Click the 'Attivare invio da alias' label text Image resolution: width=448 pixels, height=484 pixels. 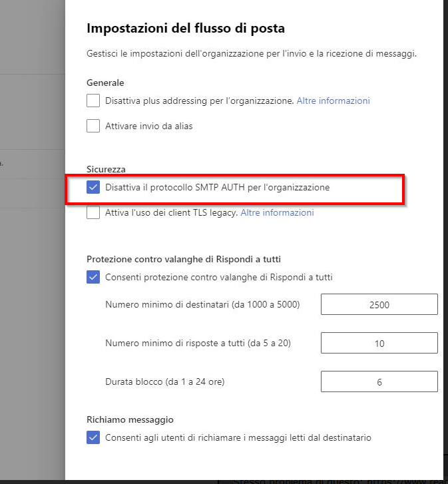[x=149, y=126]
